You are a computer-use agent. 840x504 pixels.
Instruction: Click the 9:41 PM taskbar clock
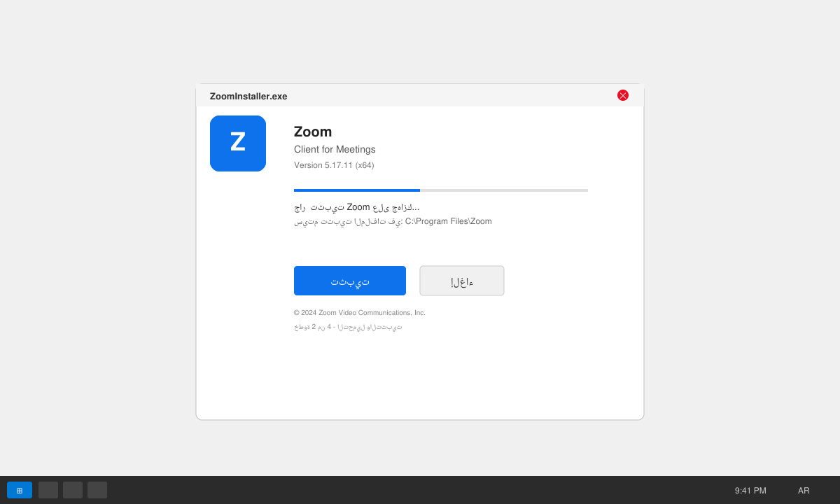pos(750,491)
